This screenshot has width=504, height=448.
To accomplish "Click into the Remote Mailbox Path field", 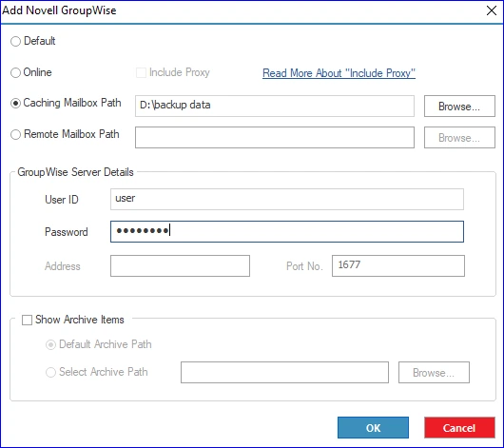I will tap(275, 137).
